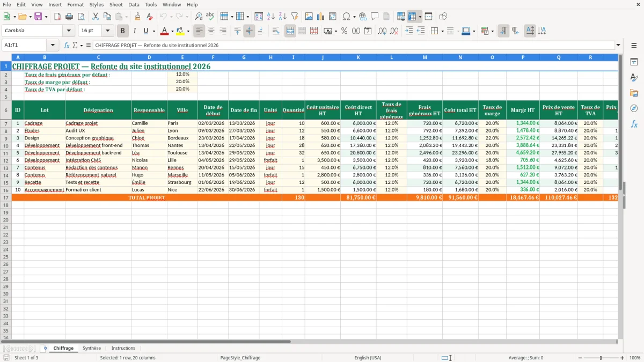Viewport: 644px width, 362px height.
Task: Insert a hyperlink
Action: (363, 17)
